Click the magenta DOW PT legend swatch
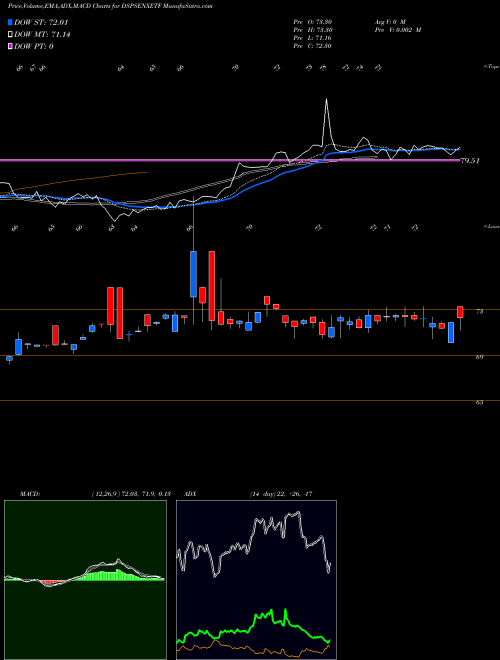The width and height of the screenshot is (500, 660). (10, 46)
